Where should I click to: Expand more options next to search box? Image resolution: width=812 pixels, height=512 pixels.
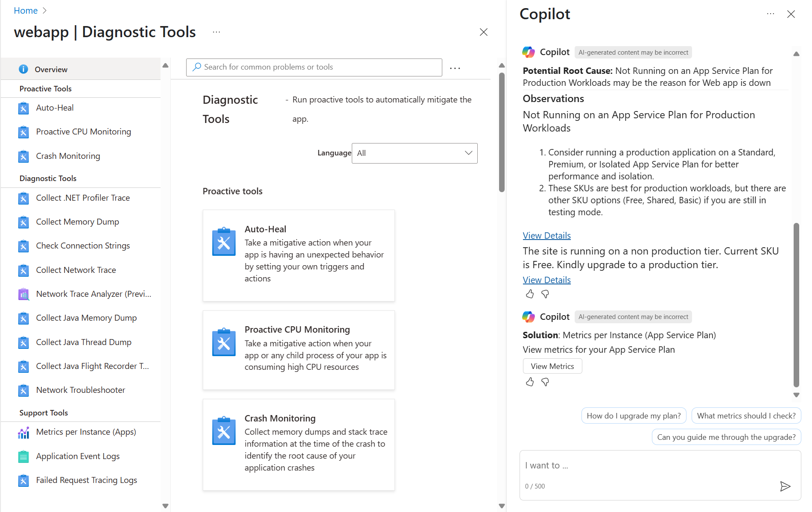click(x=455, y=68)
